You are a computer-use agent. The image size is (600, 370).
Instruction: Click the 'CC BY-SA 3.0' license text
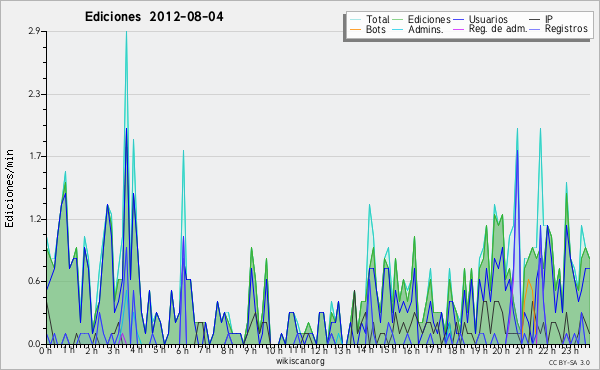(x=569, y=362)
